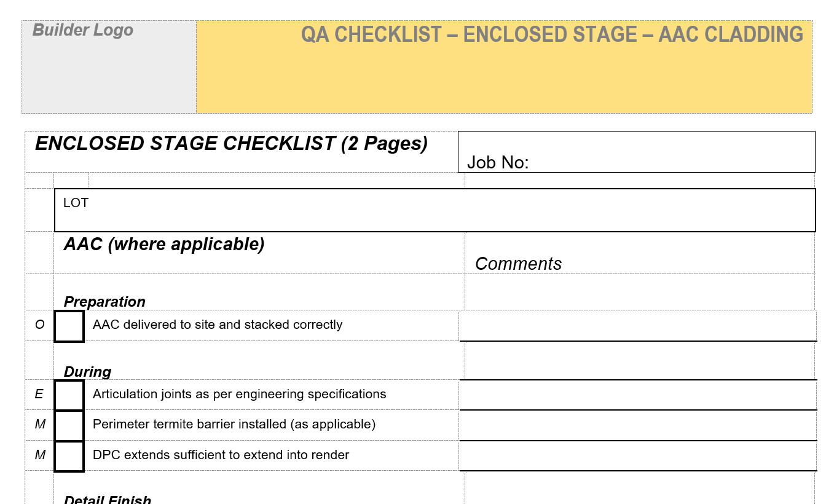Tick the Perimeter termite barrier checkbox
Image resolution: width=834 pixels, height=504 pixels.
[x=69, y=425]
